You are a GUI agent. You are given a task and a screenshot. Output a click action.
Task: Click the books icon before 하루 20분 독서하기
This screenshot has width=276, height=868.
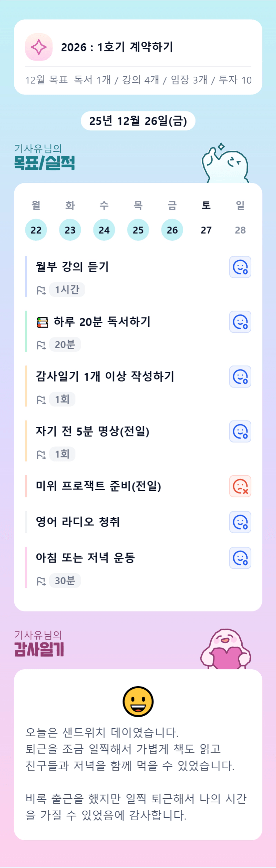pos(42,322)
